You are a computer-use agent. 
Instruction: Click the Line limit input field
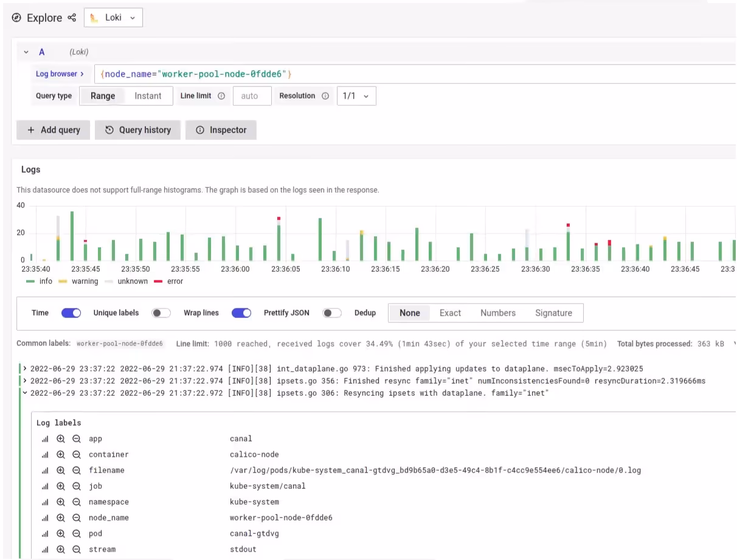250,96
